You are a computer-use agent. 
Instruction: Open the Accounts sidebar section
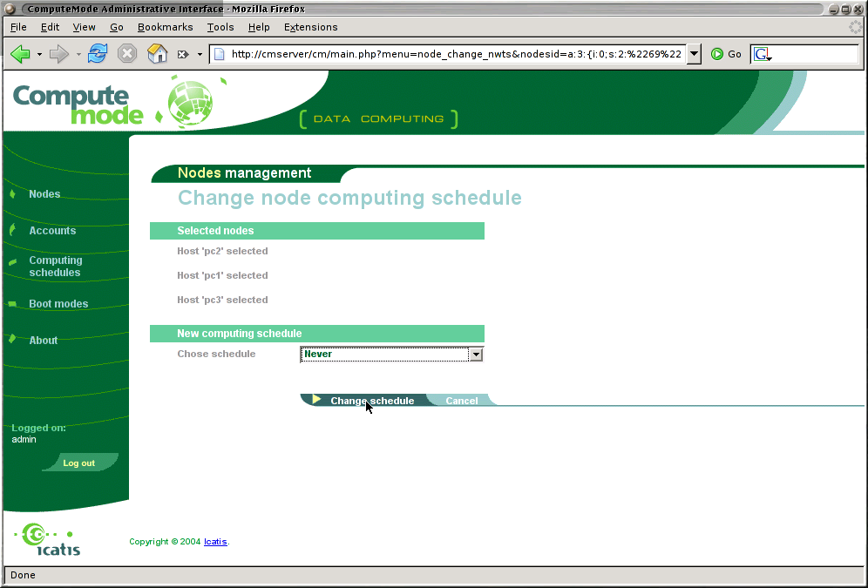click(52, 231)
